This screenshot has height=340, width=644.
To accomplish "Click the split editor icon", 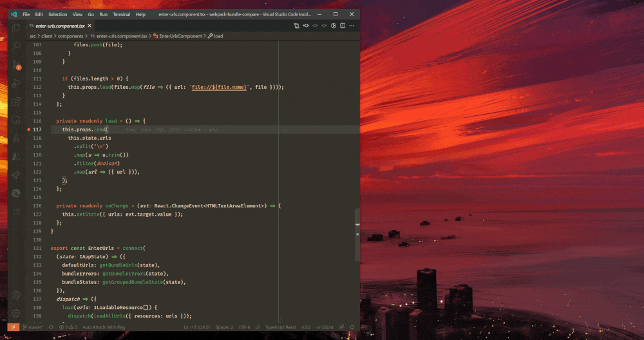I will click(343, 26).
